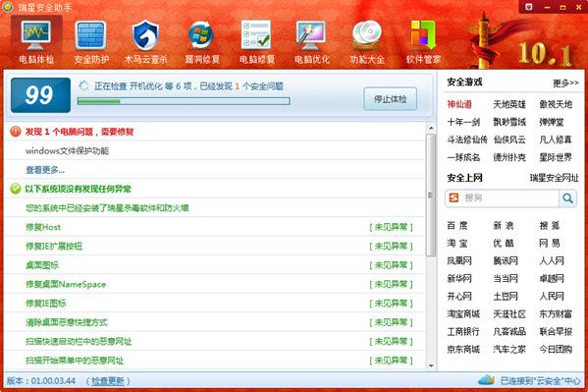The image size is (588, 392).
Task: Click the magnifier search icon
Action: click(x=567, y=198)
